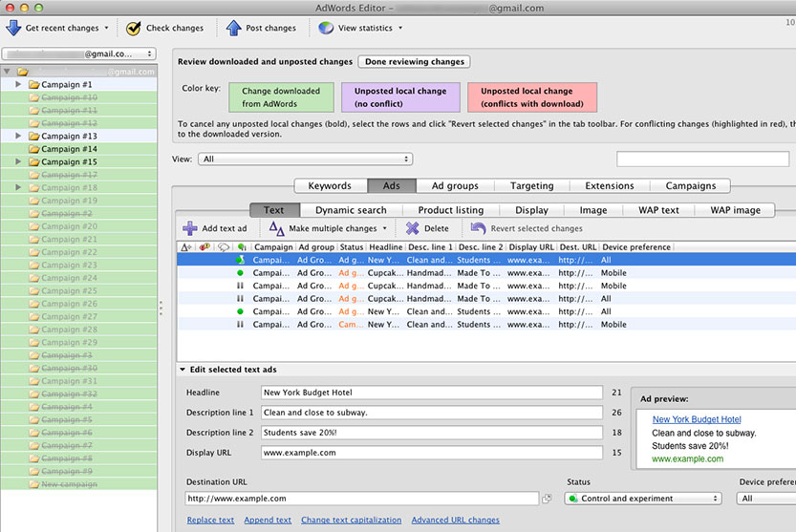Open the Dynamic search sub-tab
This screenshot has height=532, width=796.
[x=351, y=210]
